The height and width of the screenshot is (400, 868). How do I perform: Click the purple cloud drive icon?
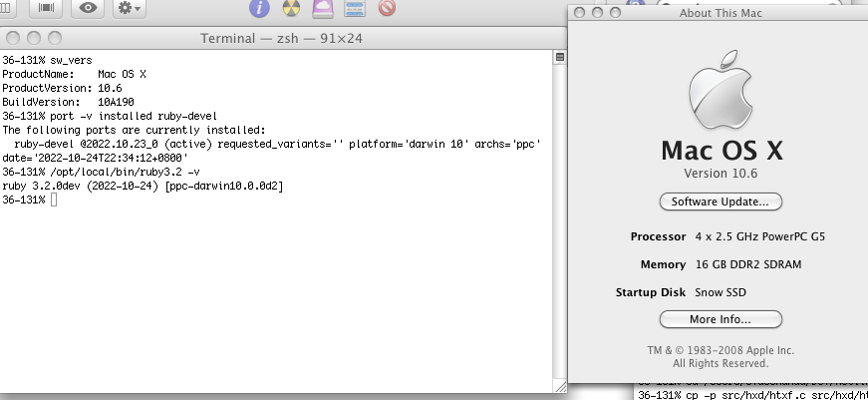point(323,8)
